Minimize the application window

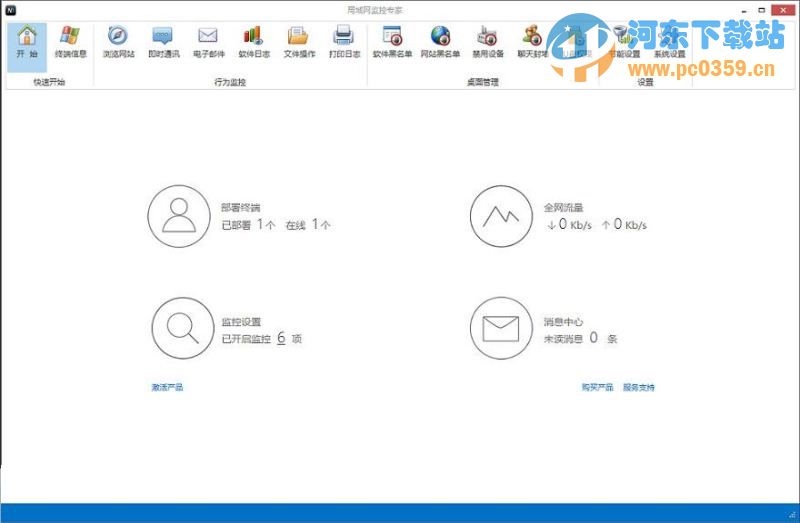coord(745,10)
